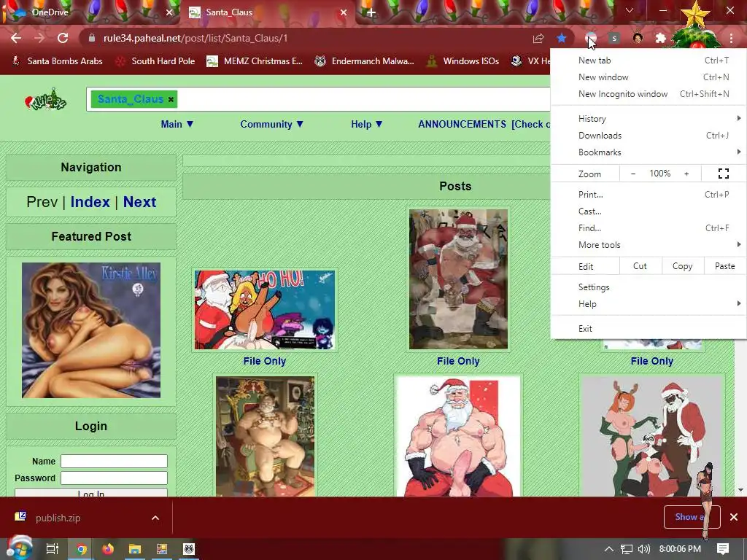Screen dimensions: 747x560
Task: Click the browser forward arrow
Action: tap(39, 38)
